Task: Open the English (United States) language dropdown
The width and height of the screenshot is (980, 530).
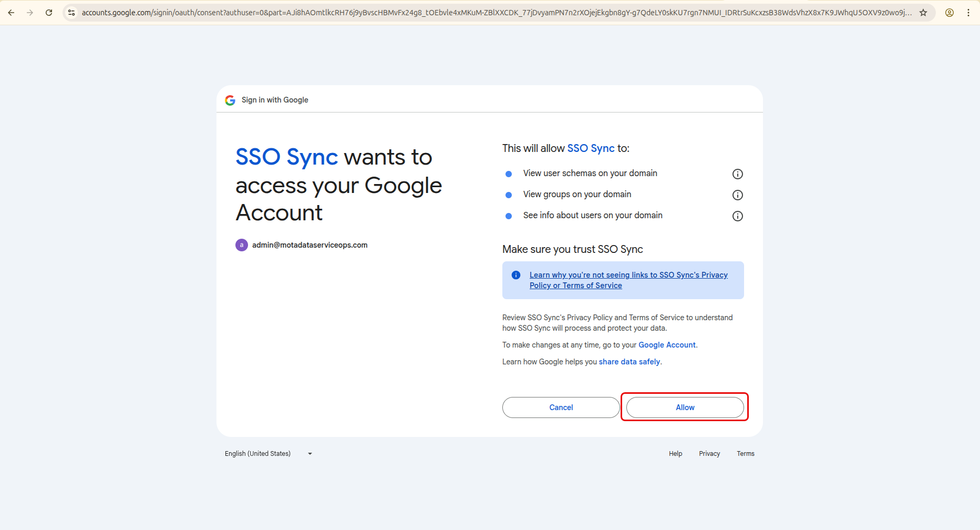Action: click(269, 454)
